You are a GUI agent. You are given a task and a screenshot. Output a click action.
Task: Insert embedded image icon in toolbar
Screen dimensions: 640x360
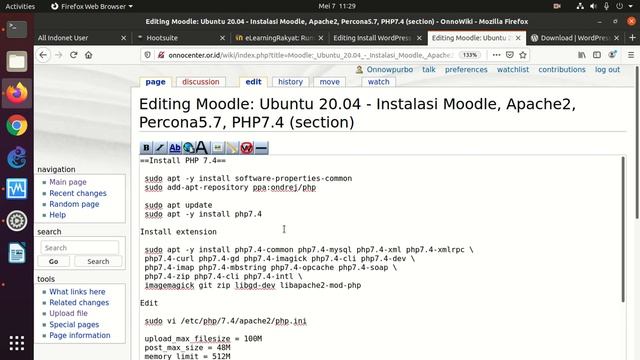click(218, 148)
